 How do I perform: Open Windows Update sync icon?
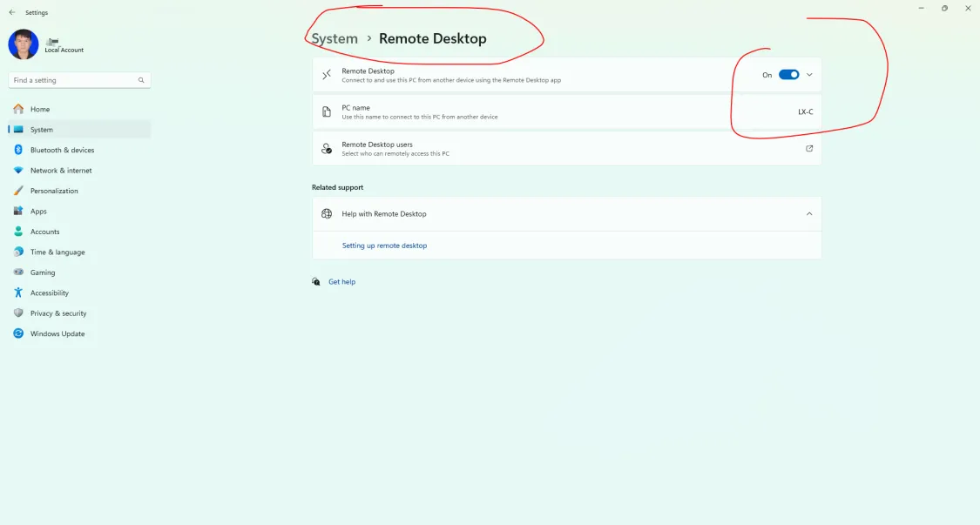tap(18, 333)
